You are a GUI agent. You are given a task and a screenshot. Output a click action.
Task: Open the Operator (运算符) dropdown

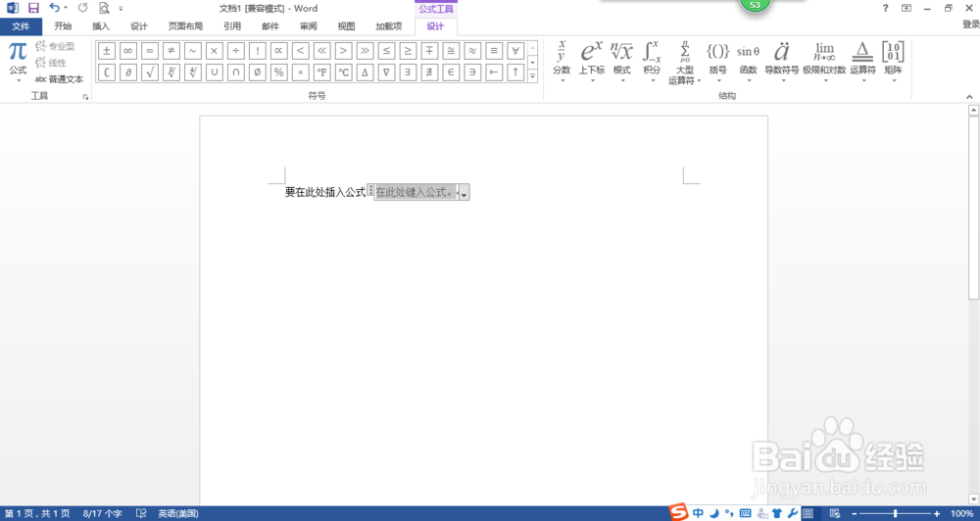pyautogui.click(x=863, y=62)
